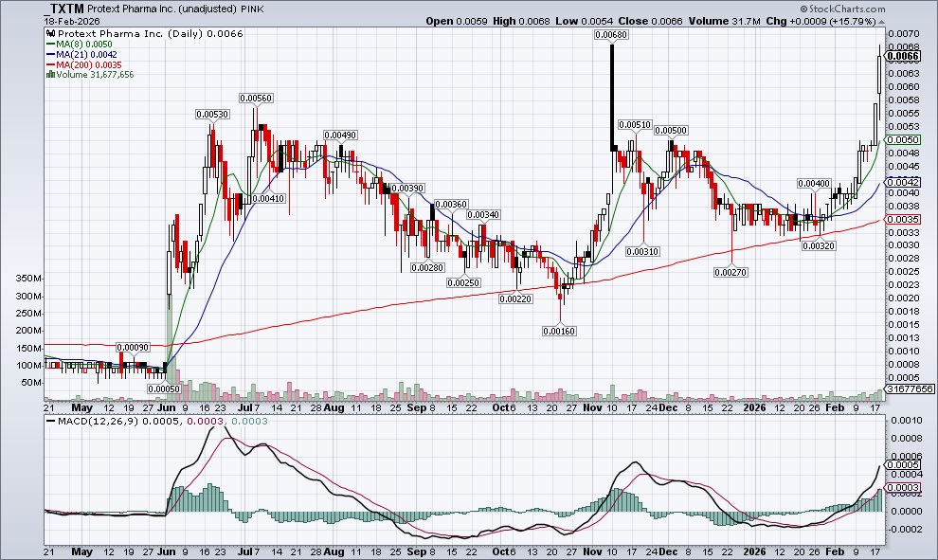Click the 0.00320 low price annotation
938x560 pixels.
[819, 246]
